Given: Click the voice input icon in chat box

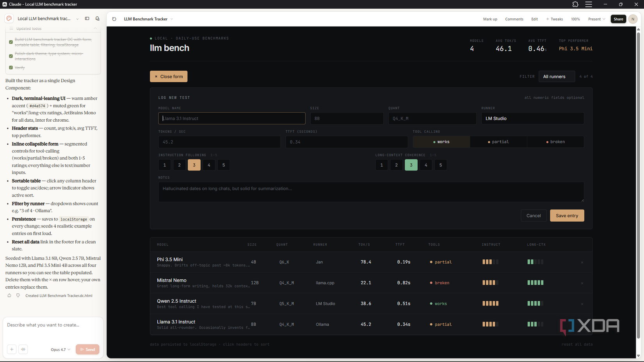Looking at the screenshot, I should coord(23,349).
